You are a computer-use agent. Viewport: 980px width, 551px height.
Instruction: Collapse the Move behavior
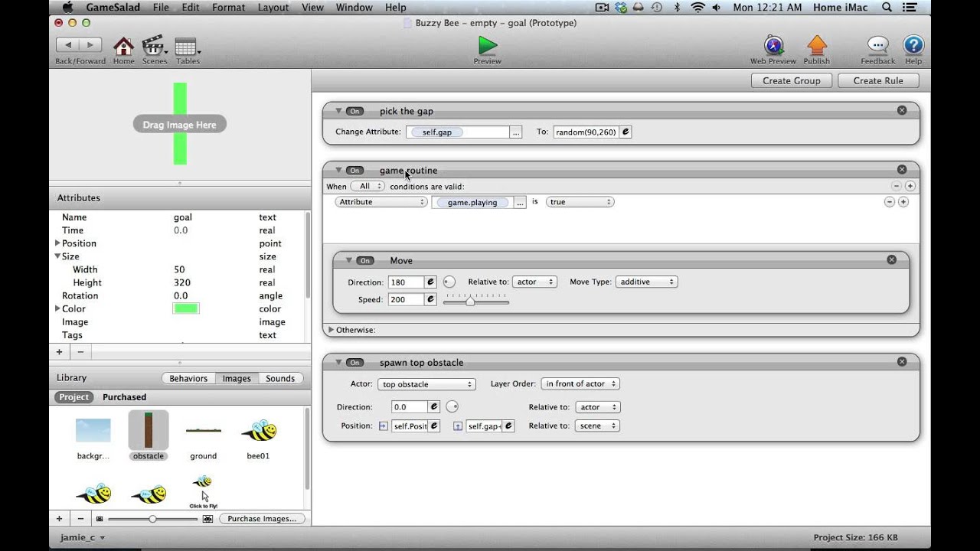tap(348, 260)
